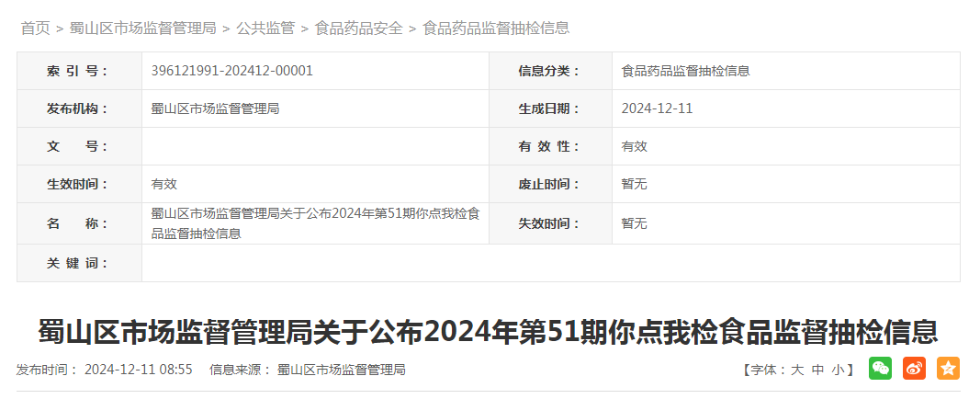
Task: Click the publish time 2024-12-11 08:55
Action: pyautogui.click(x=138, y=370)
